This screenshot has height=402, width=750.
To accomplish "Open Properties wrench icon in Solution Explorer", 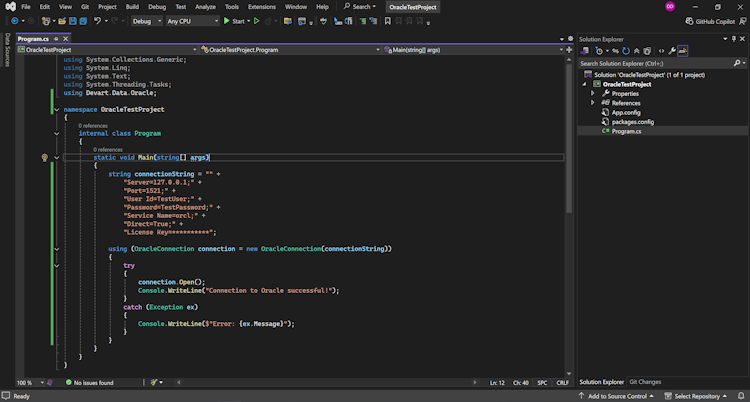I will click(x=672, y=50).
